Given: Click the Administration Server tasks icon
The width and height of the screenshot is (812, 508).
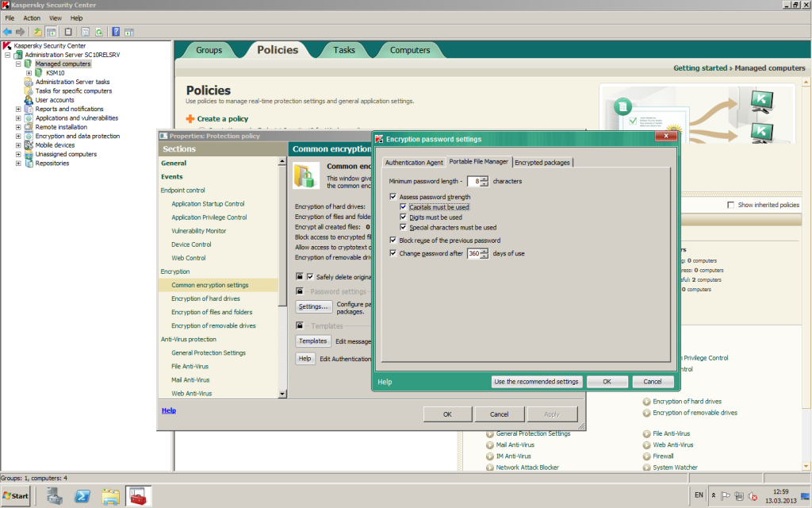Looking at the screenshot, I should click(x=29, y=82).
